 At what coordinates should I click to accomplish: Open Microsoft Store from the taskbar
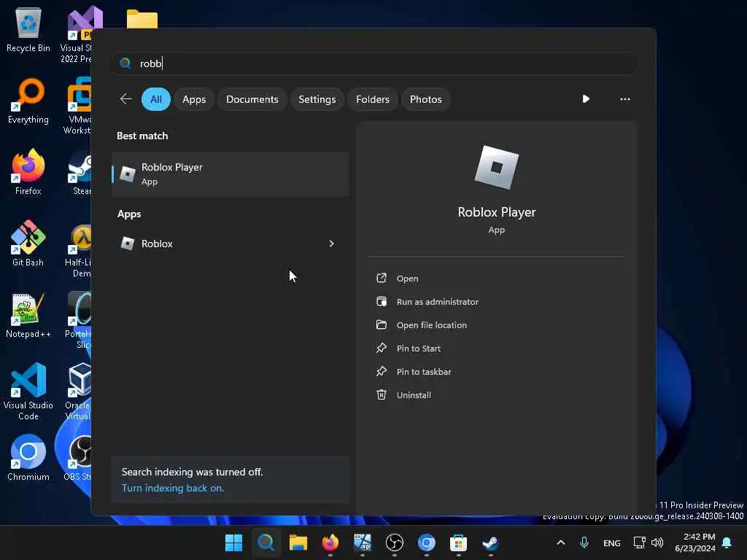click(x=458, y=542)
